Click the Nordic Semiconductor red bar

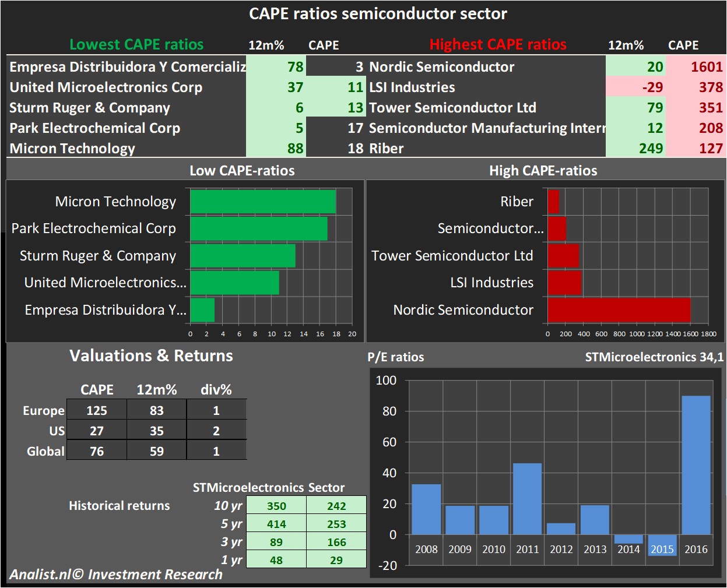pyautogui.click(x=619, y=310)
